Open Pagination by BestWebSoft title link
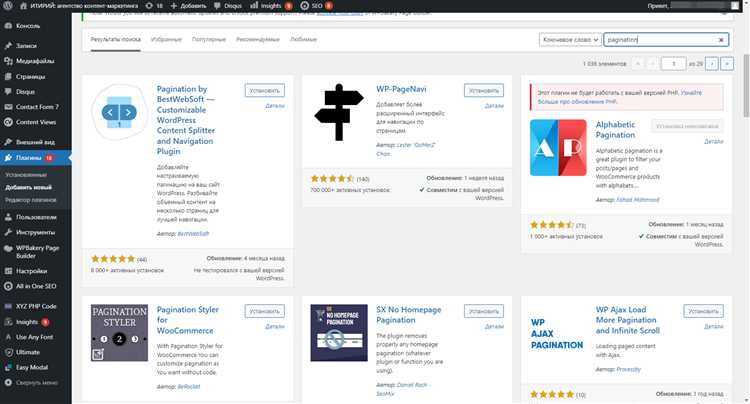 tap(186, 120)
